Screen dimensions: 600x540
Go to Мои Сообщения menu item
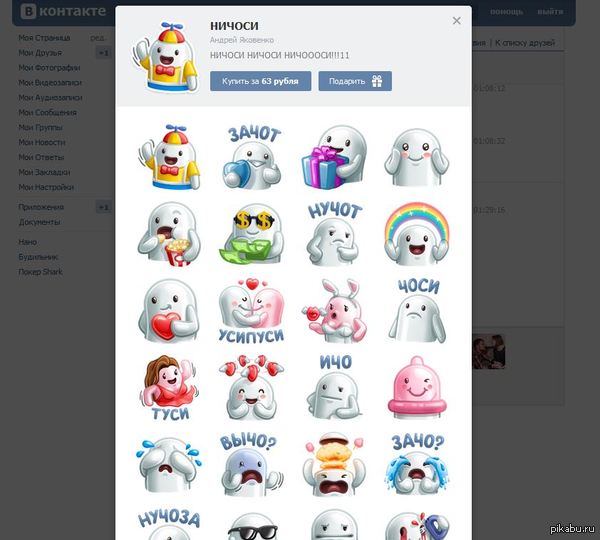[x=47, y=113]
